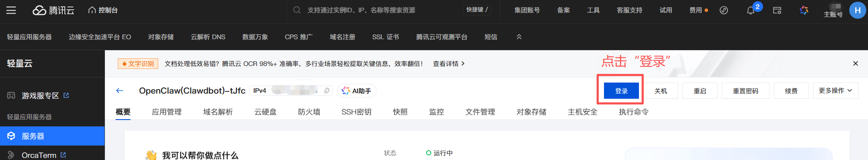This screenshot has height=160, width=868.
Task: Collapse the shortcut bar with double chevron
Action: tap(519, 37)
